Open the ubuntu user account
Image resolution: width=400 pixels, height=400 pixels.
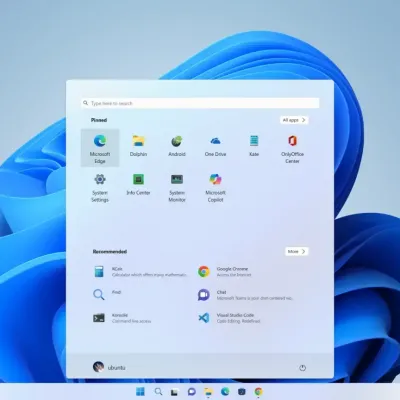(109, 367)
